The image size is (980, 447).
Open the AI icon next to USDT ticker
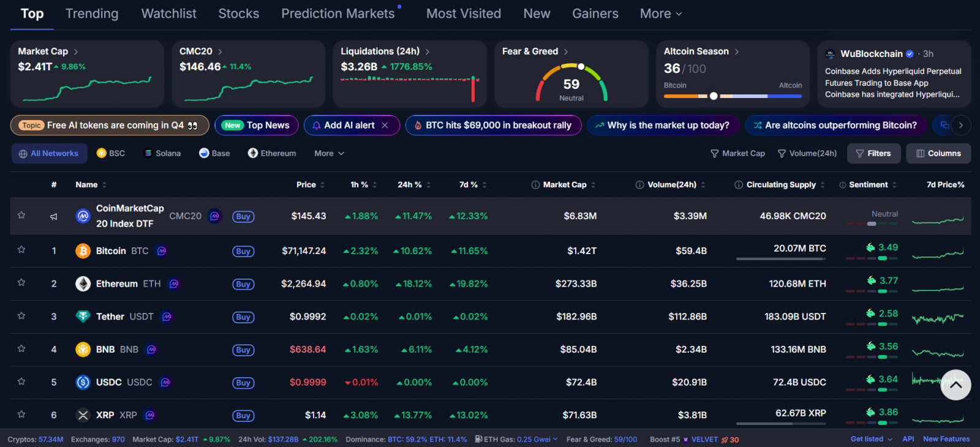point(167,317)
